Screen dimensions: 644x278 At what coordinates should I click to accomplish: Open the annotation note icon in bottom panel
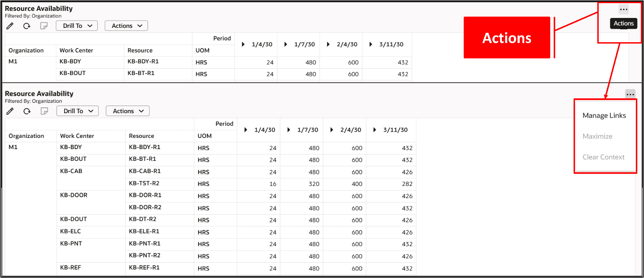click(44, 111)
